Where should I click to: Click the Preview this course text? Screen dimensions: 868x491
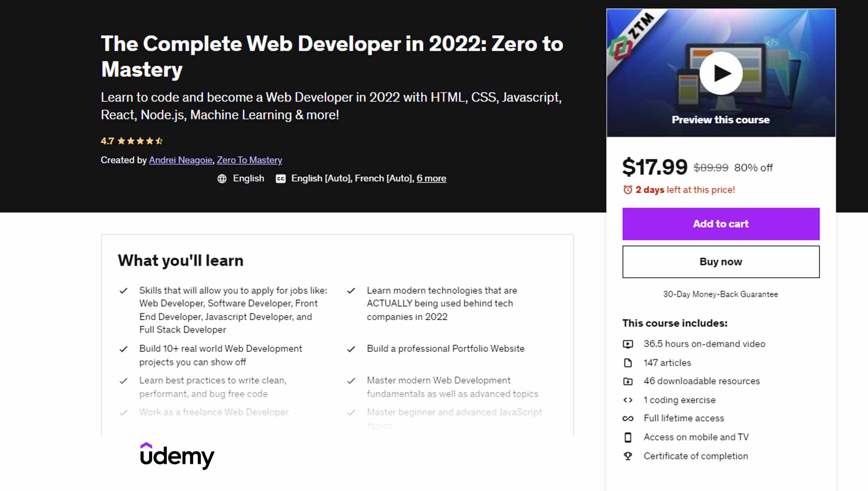coord(721,120)
